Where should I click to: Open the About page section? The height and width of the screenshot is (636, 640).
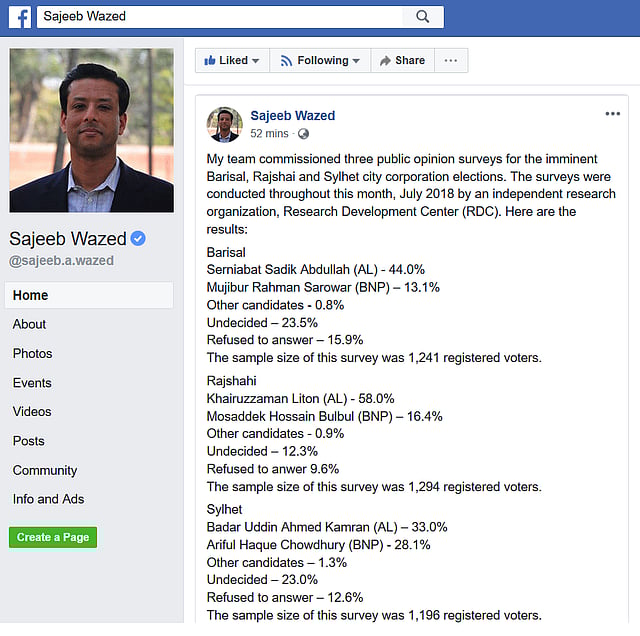click(x=30, y=324)
